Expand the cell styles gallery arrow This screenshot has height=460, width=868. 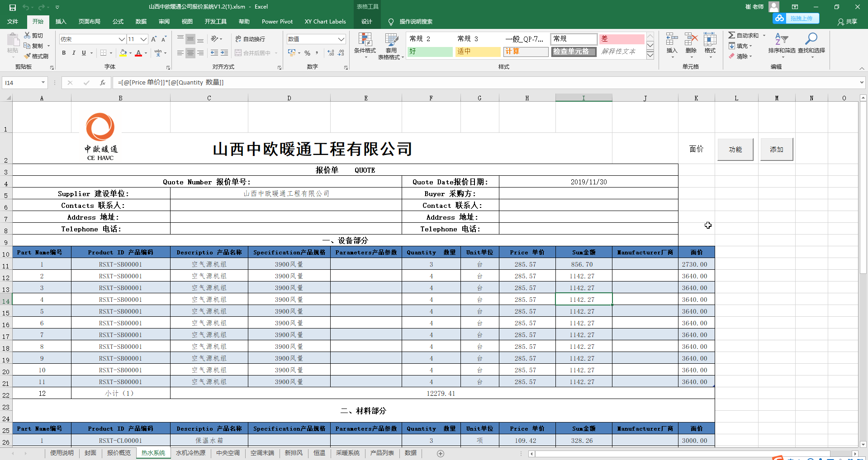click(650, 55)
